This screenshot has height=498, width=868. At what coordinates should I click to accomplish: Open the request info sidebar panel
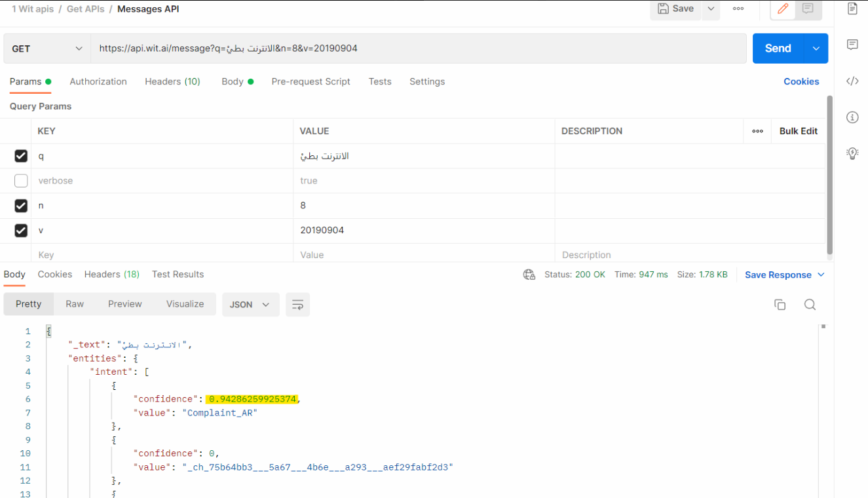852,117
